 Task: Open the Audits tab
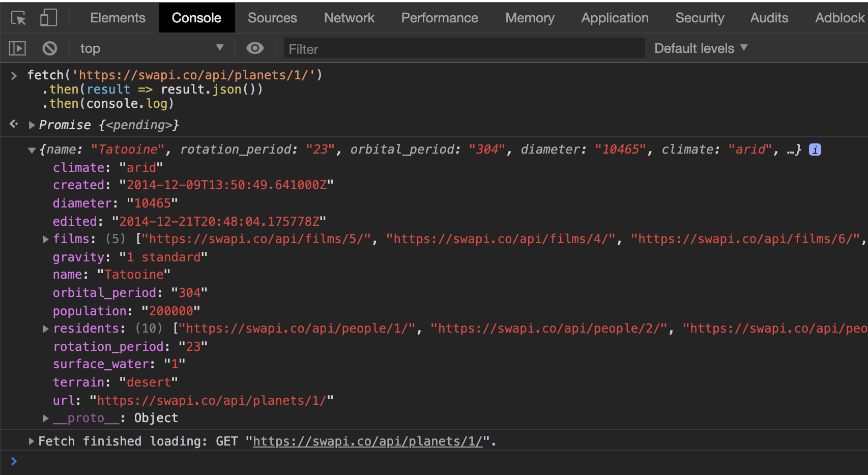(769, 18)
